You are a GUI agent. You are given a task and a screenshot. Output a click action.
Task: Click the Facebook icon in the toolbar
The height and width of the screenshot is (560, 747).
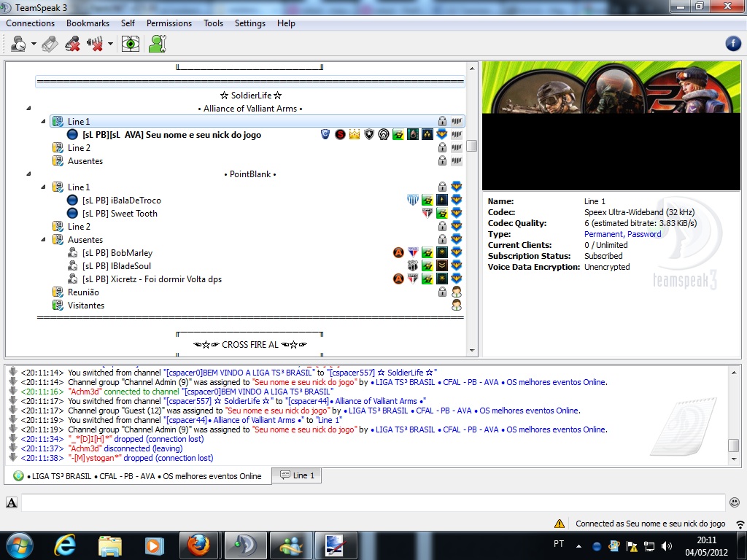point(733,44)
